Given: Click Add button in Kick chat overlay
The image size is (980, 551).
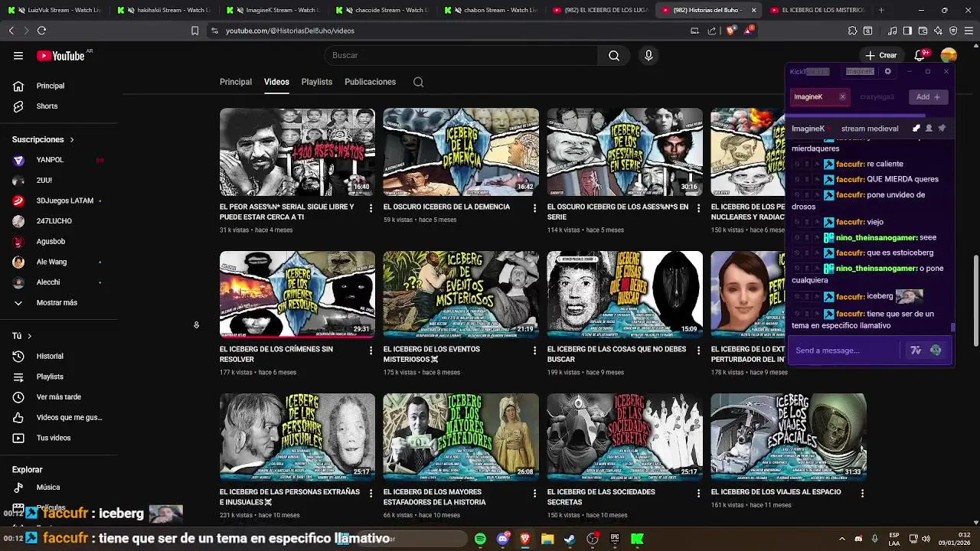Looking at the screenshot, I should click(928, 96).
